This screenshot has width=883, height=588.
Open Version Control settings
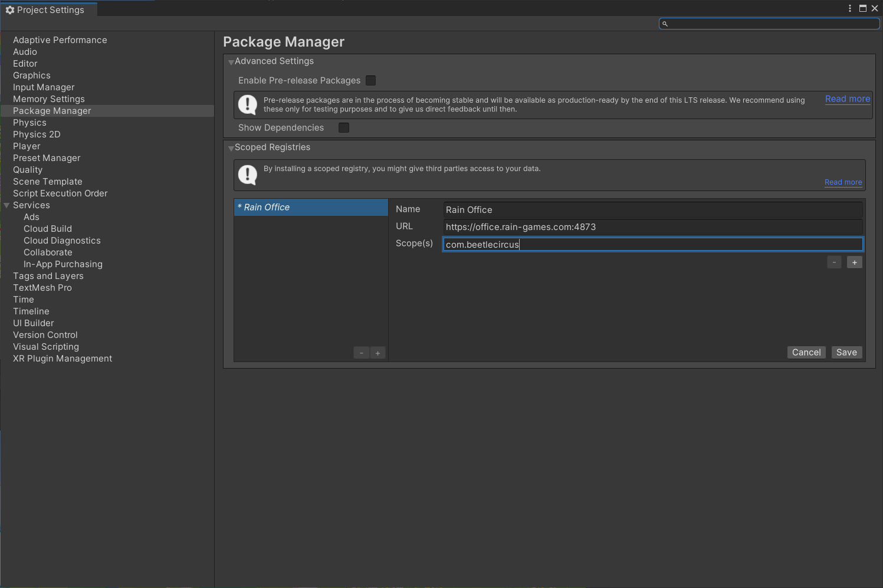click(x=45, y=335)
